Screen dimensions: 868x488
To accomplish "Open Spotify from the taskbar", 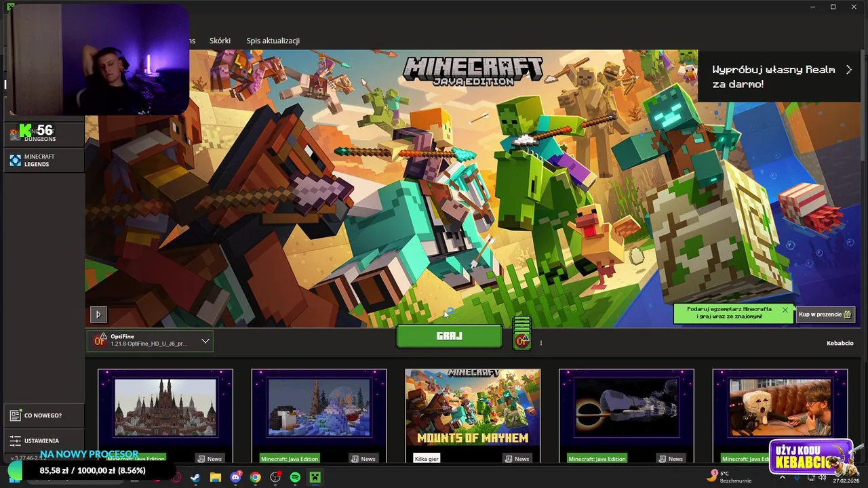I will coord(295,477).
